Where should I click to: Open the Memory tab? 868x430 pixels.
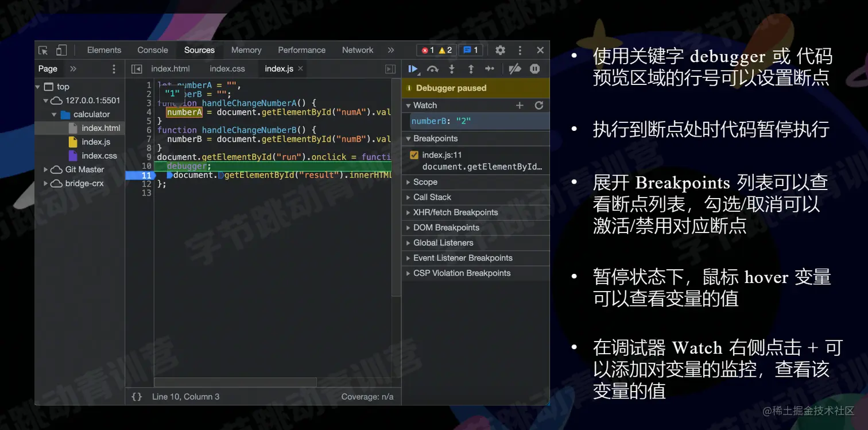(246, 51)
